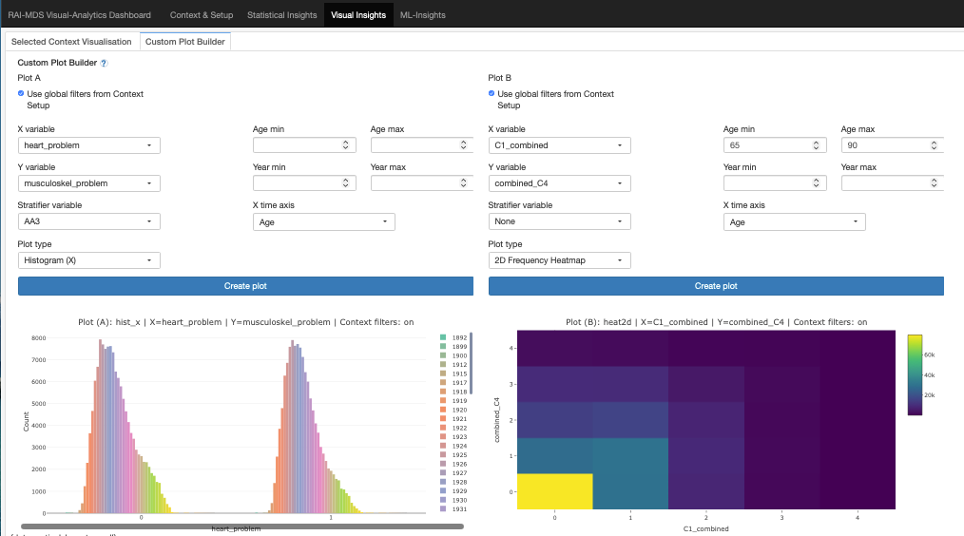Click stepper arrows on Plot A Year max
Image resolution: width=964 pixels, height=536 pixels.
464,183
